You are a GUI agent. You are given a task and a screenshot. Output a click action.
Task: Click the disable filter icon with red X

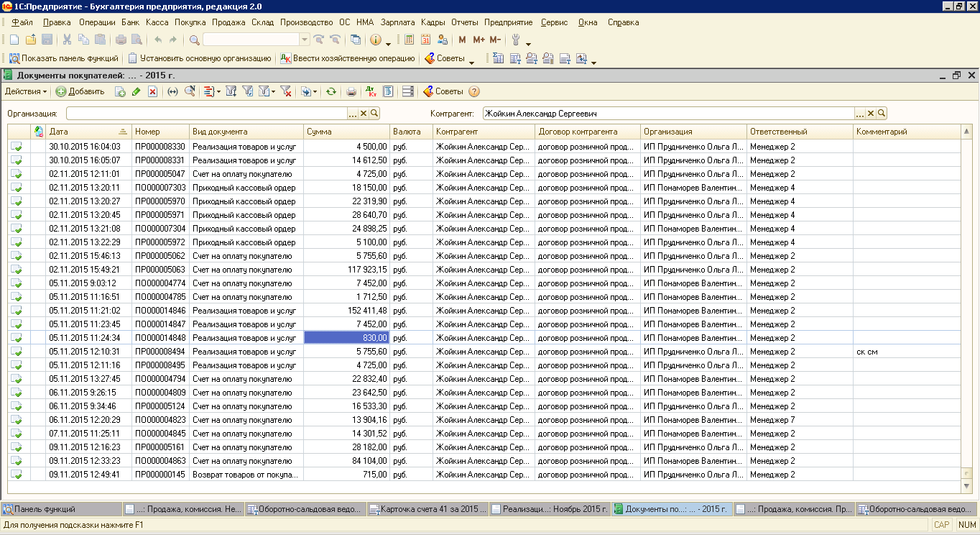click(286, 91)
